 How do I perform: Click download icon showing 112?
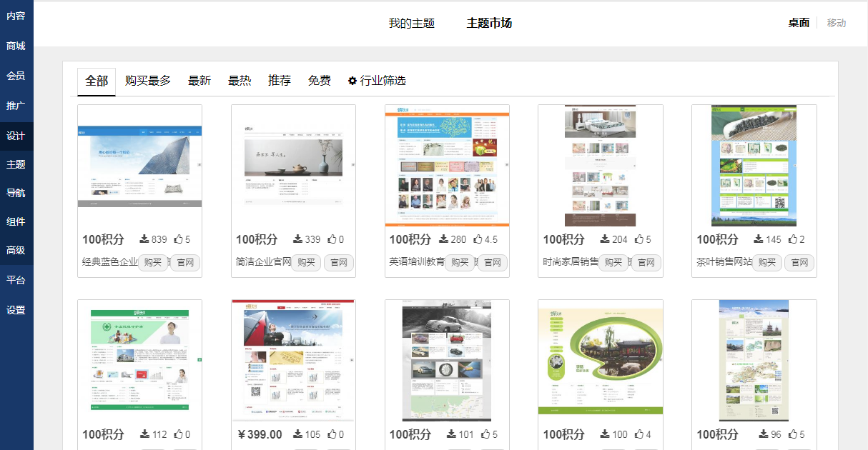click(x=144, y=434)
